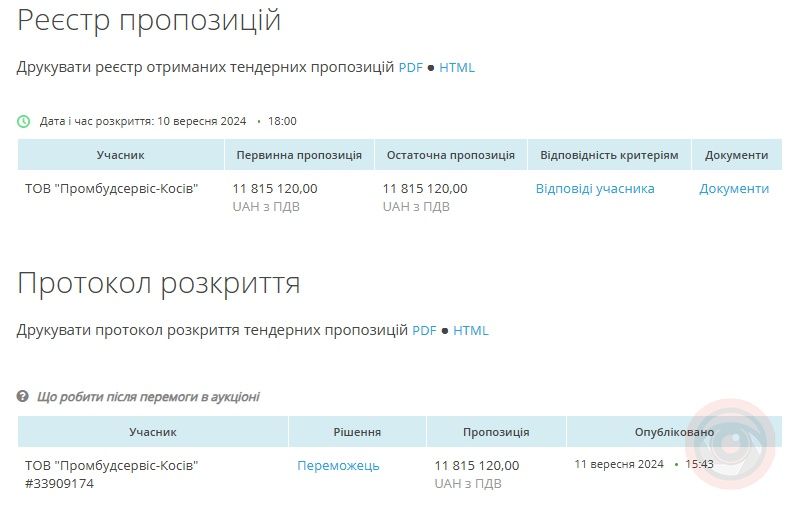Open HTML version of disclosure protocol

[470, 331]
